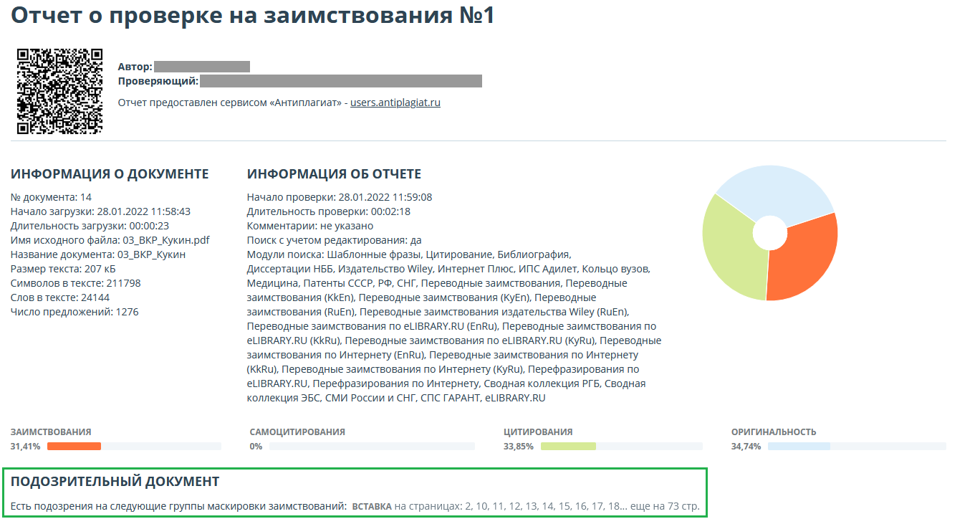
Task: Click the 'Вставка' masking group label
Action: pos(372,507)
